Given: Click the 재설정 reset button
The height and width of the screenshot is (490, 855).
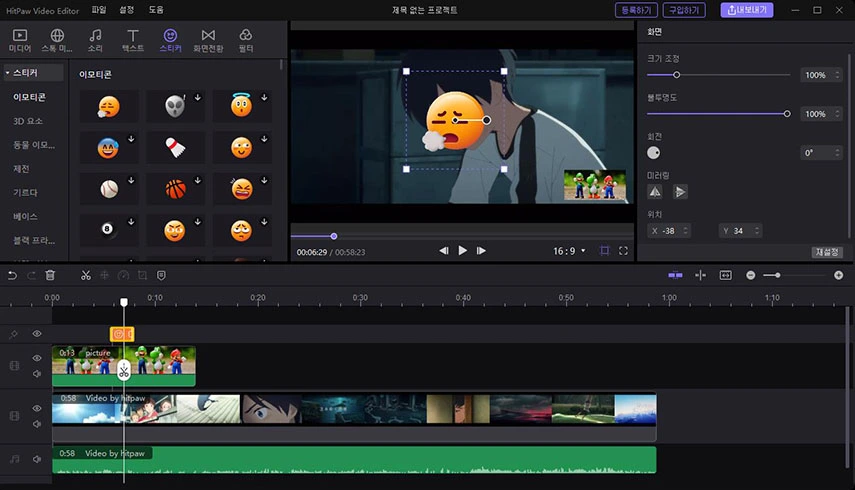Looking at the screenshot, I should tap(827, 252).
